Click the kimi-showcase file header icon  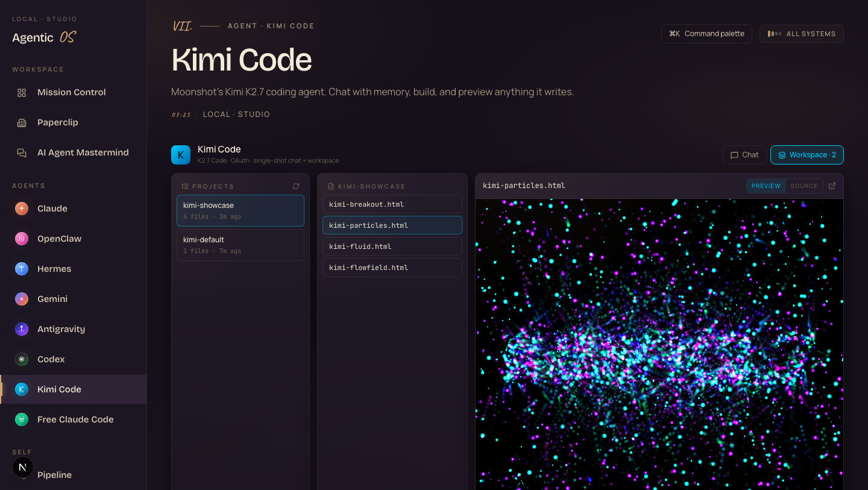point(331,186)
